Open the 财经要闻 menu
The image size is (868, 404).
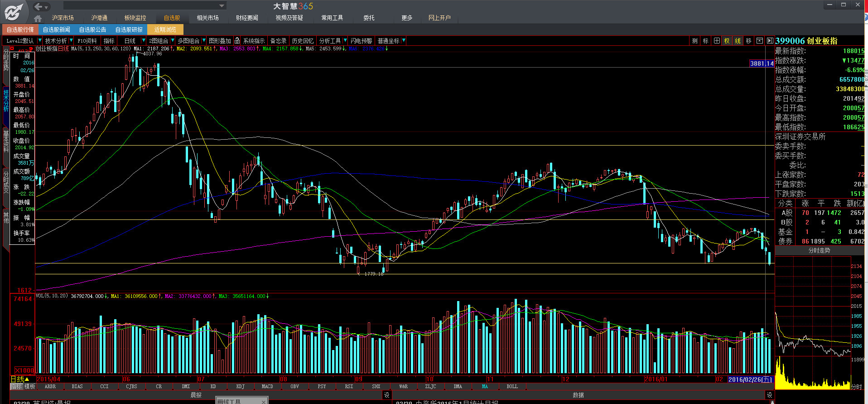coord(247,18)
